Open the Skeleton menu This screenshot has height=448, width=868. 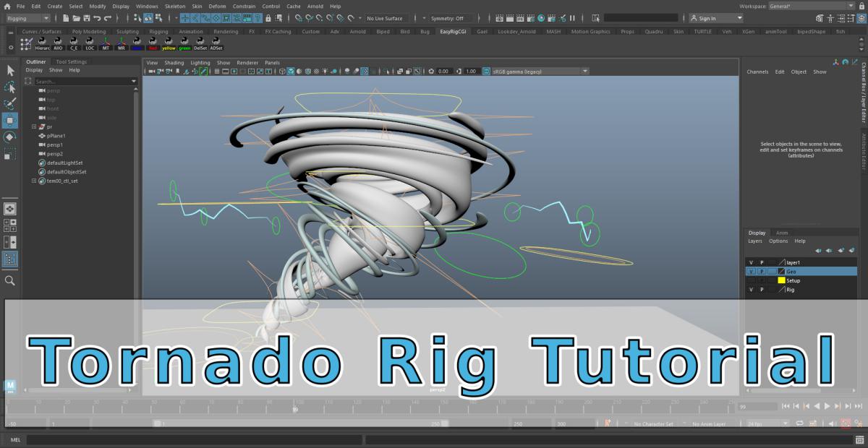tap(174, 6)
